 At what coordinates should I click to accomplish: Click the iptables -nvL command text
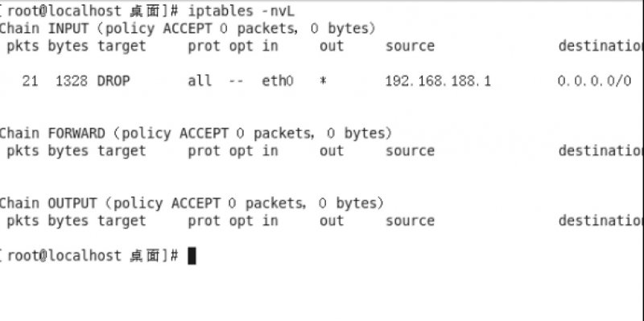coord(241,11)
